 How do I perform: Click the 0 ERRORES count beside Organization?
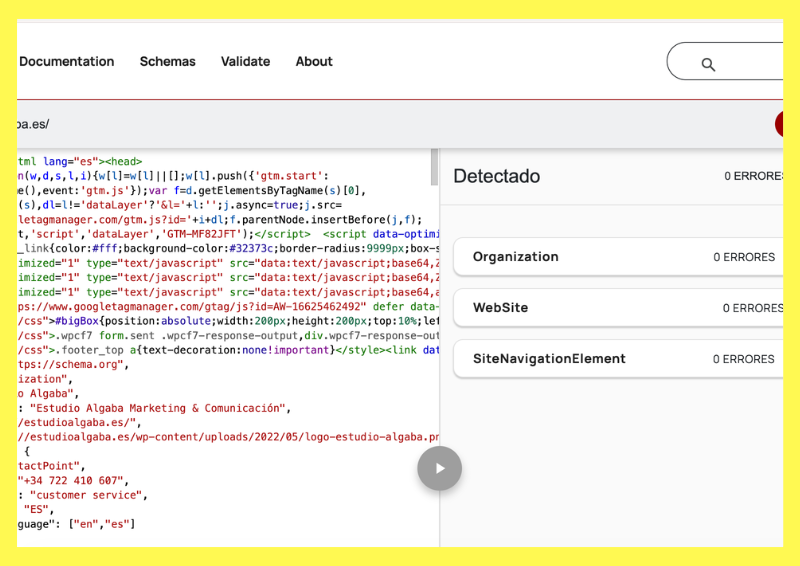(744, 257)
